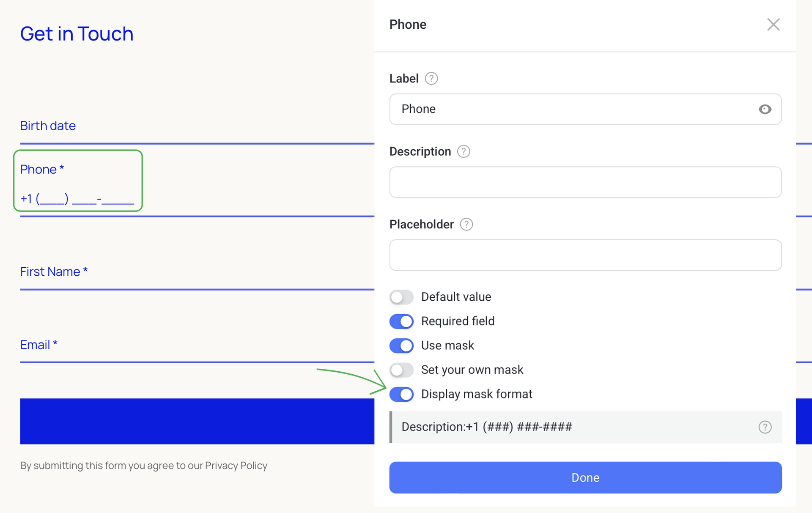The height and width of the screenshot is (513, 812).
Task: Toggle the eye icon in Label field
Action: [765, 110]
